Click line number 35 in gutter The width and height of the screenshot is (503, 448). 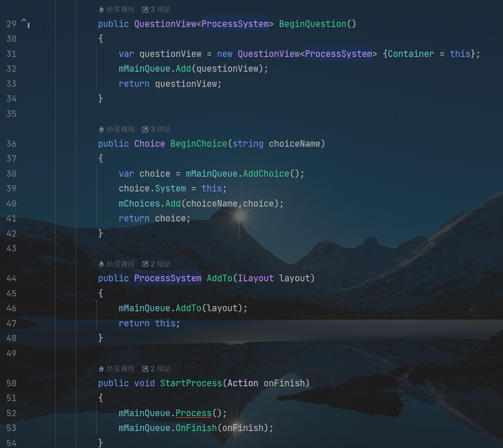[11, 114]
